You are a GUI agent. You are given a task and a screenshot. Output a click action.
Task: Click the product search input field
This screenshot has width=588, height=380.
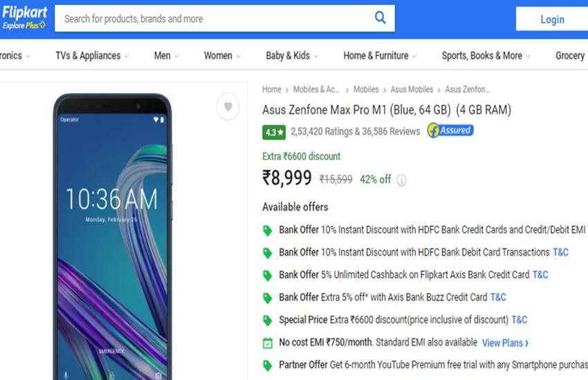214,19
